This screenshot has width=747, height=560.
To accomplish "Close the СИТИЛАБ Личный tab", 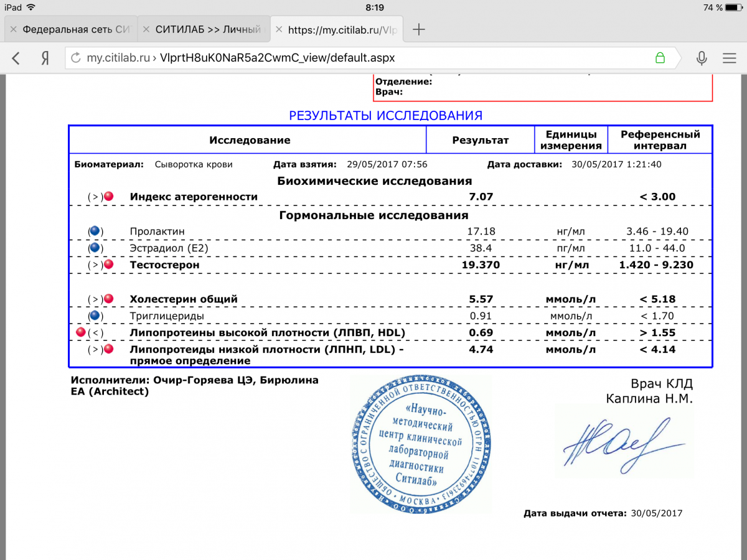I will point(146,29).
